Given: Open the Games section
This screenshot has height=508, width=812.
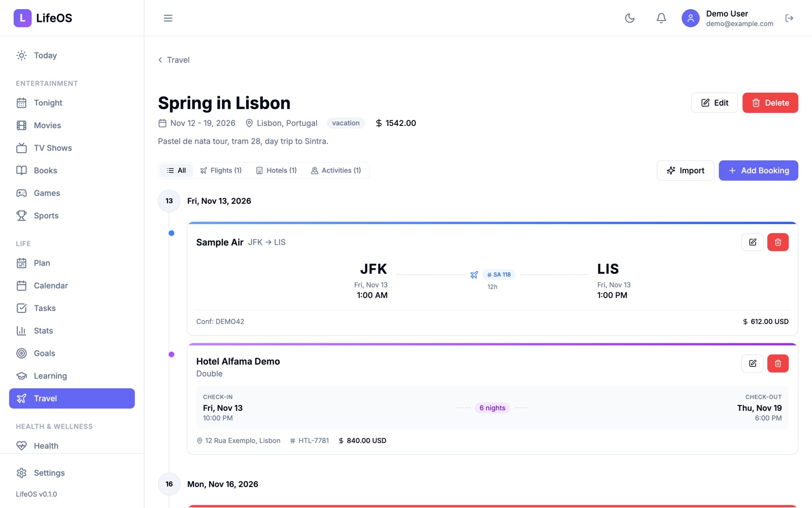Looking at the screenshot, I should tap(72, 193).
